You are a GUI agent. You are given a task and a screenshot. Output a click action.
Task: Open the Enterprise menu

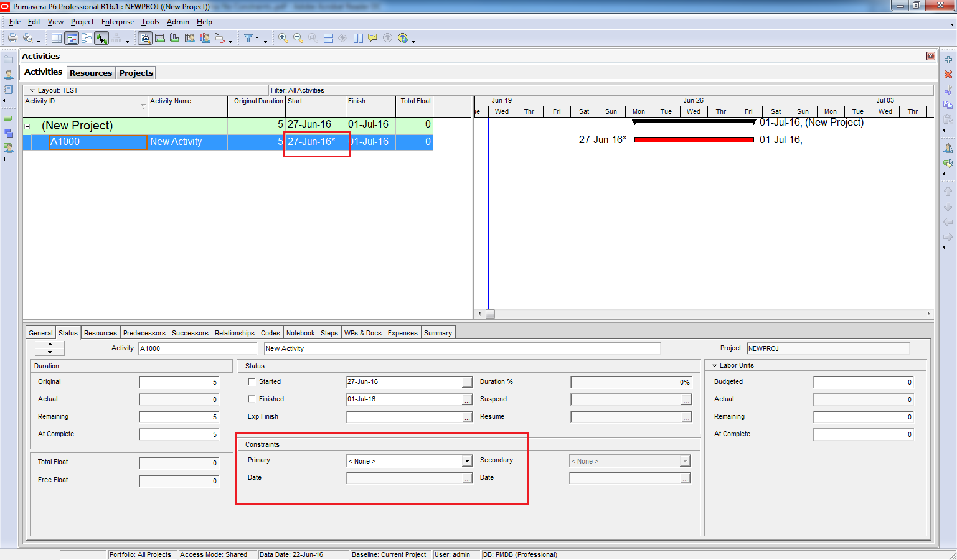tap(118, 22)
